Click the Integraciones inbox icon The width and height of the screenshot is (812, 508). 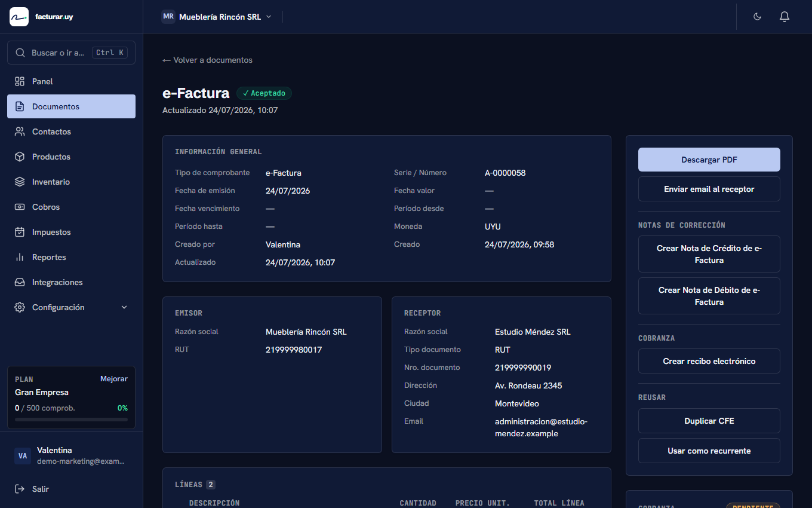pyautogui.click(x=20, y=282)
